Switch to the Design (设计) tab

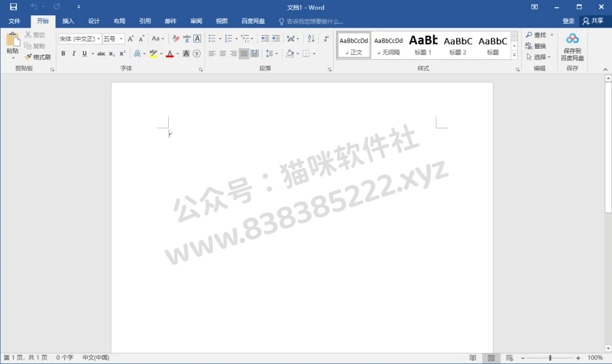93,21
